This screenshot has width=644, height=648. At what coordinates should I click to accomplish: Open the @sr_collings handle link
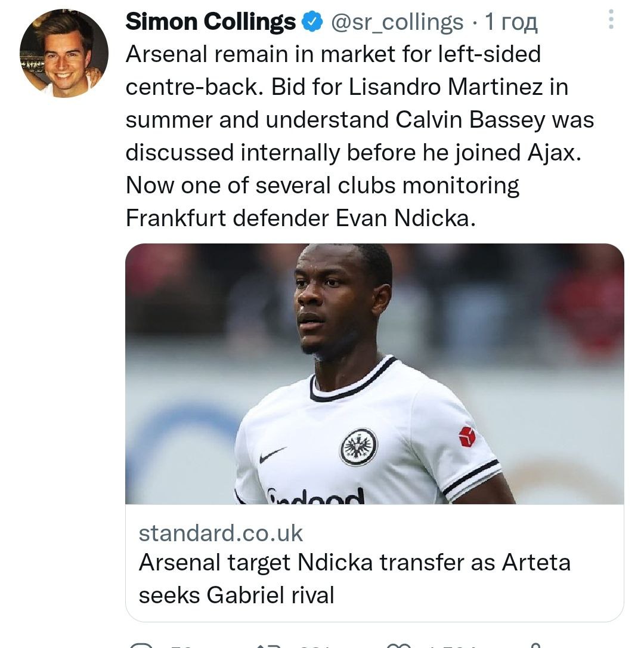pyautogui.click(x=397, y=23)
